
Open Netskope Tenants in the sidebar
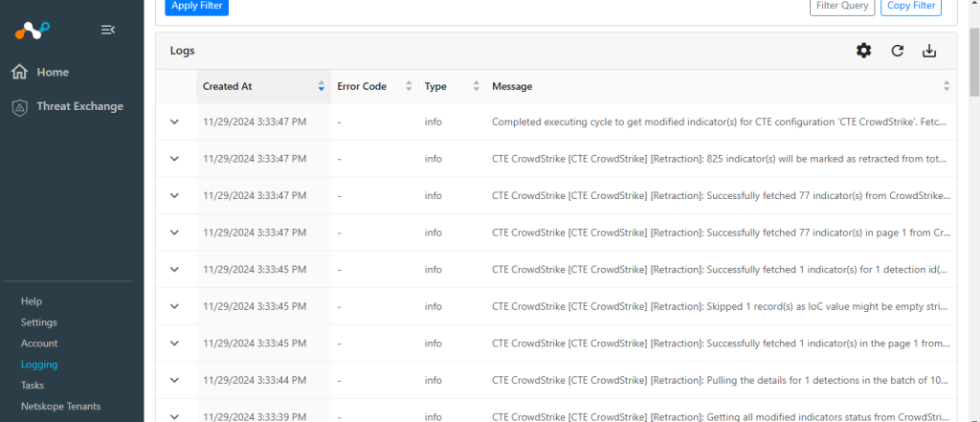click(60, 407)
